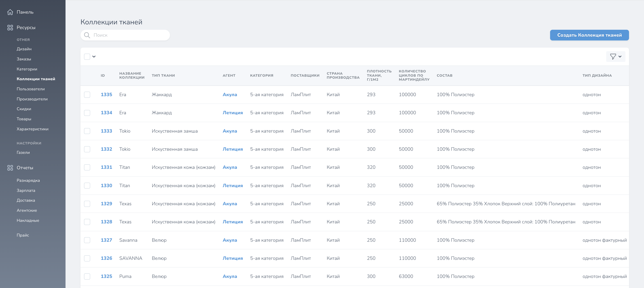Viewport: 644px width, 288px height.
Task: Select the checkbox for row 1332
Action: pyautogui.click(x=87, y=149)
